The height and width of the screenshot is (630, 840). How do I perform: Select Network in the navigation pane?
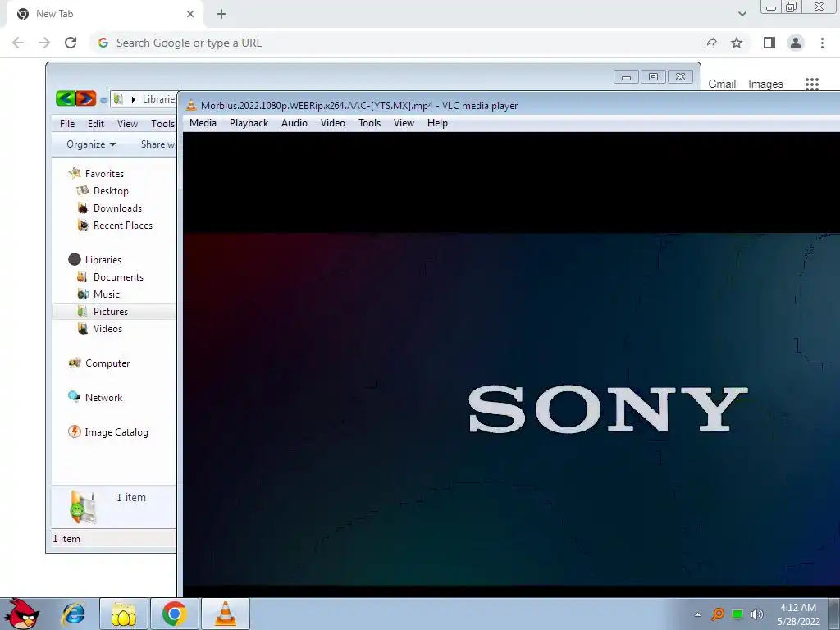[103, 398]
